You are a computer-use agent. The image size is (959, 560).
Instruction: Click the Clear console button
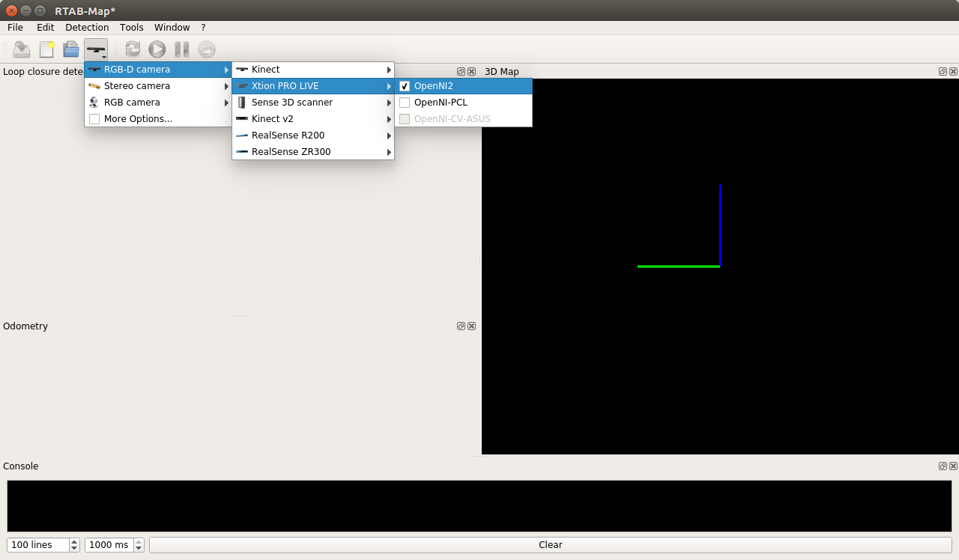[551, 545]
